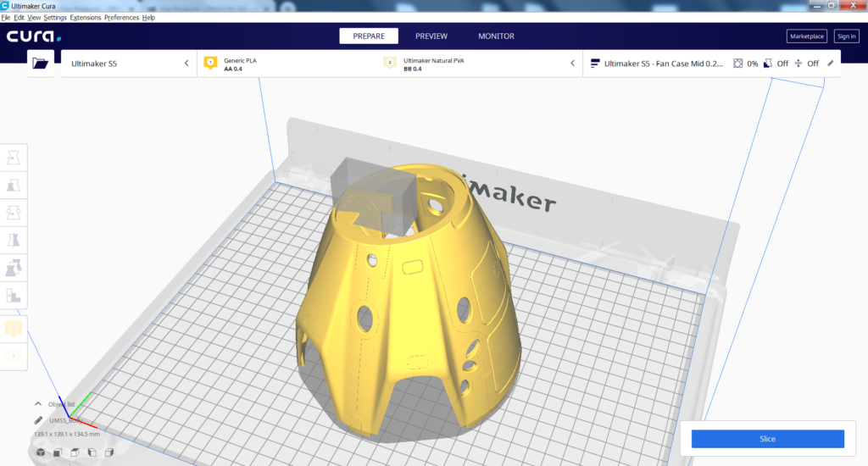This screenshot has width=868, height=466.
Task: Select the Move tool in left toolbar
Action: 14,157
